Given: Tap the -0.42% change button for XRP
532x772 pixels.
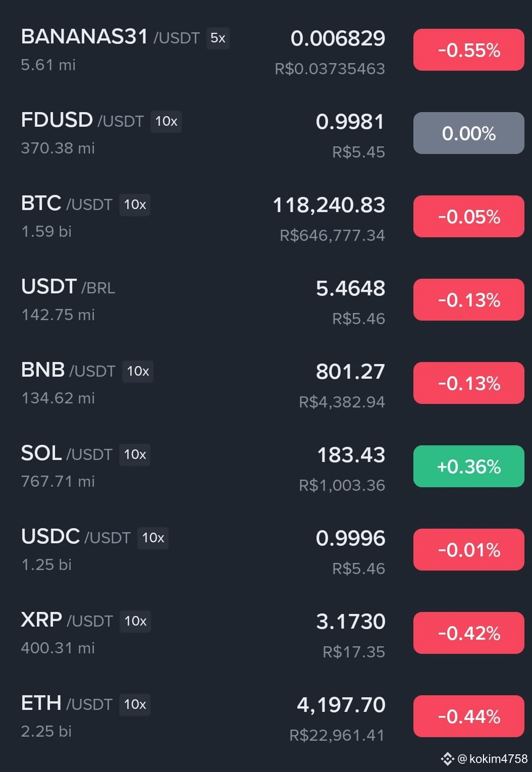Looking at the screenshot, I should point(469,633).
